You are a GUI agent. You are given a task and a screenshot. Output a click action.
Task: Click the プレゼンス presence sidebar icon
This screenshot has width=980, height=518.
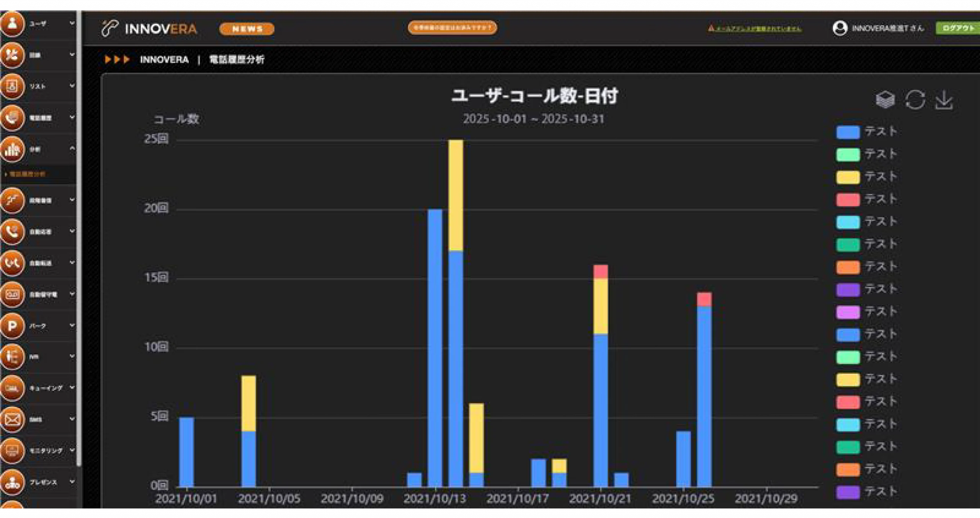click(x=12, y=482)
